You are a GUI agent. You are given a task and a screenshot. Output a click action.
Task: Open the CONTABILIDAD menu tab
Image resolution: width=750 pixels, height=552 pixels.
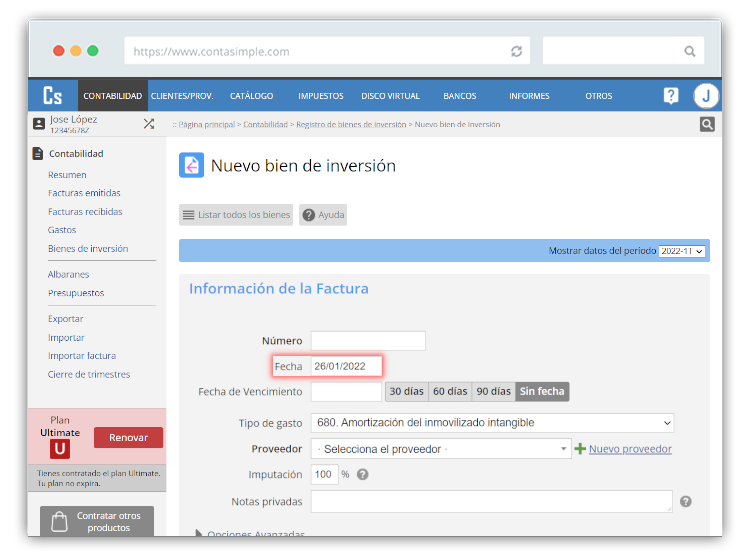coord(112,96)
